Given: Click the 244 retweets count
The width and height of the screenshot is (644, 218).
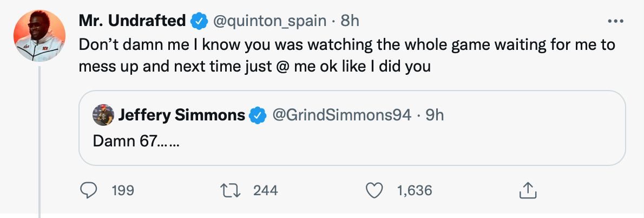Looking at the screenshot, I should [265, 190].
